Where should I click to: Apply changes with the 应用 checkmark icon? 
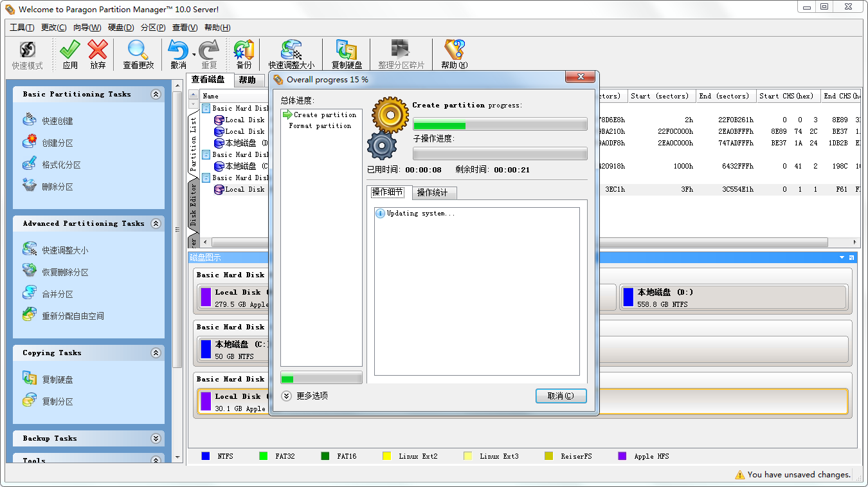click(x=70, y=50)
